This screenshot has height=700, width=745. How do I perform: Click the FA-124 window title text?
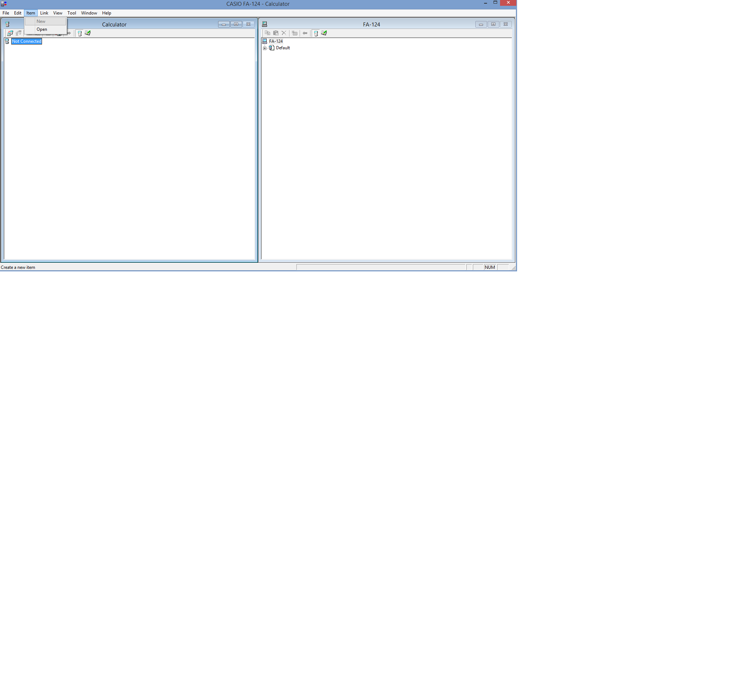coord(372,25)
